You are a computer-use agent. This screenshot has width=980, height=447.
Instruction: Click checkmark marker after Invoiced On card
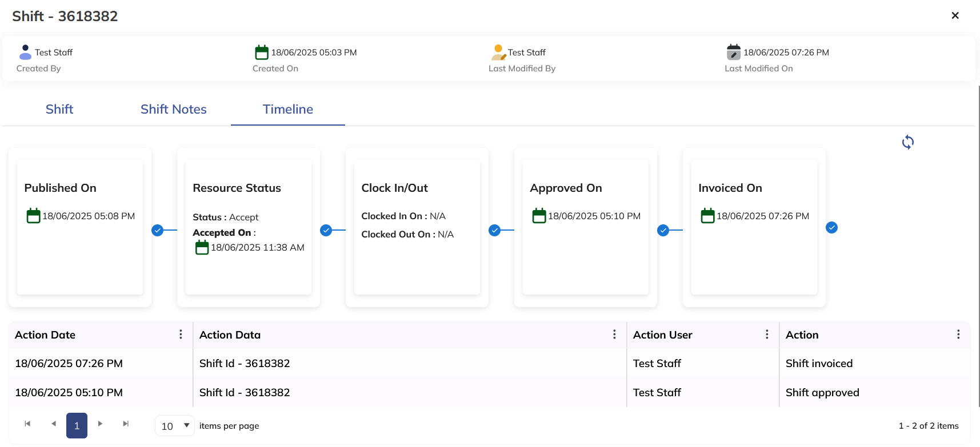[831, 228]
